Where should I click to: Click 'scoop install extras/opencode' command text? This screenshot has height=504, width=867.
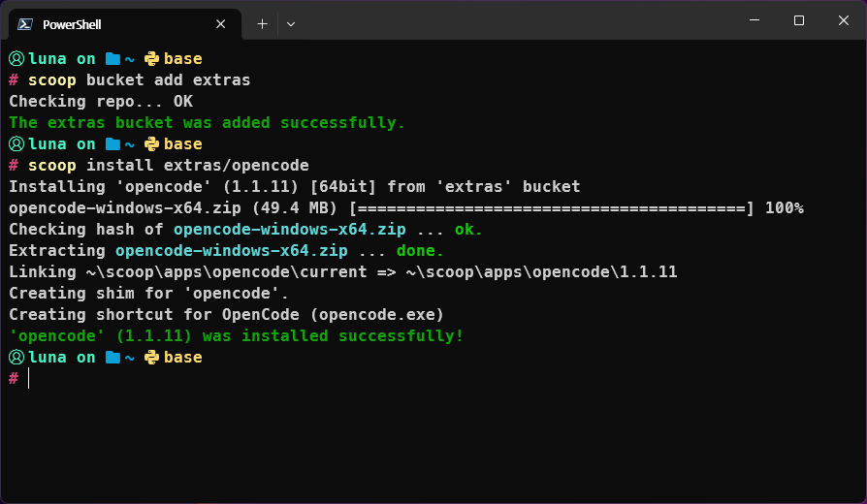point(169,165)
